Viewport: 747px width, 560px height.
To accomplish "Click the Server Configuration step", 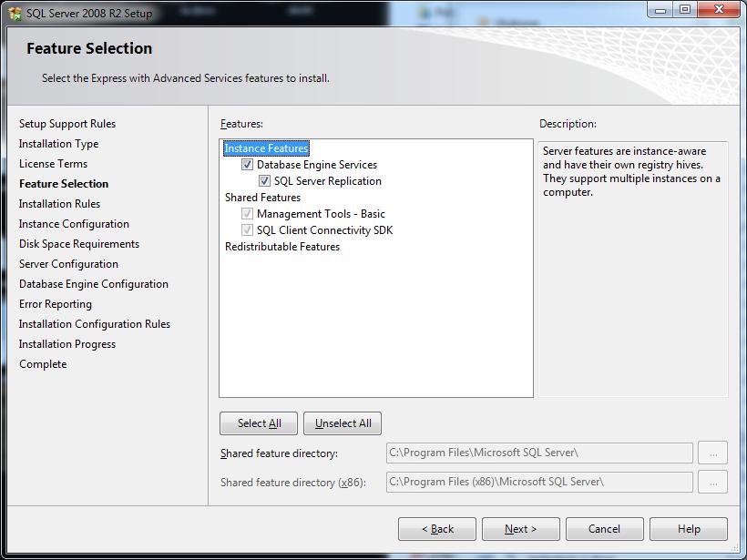I will [x=68, y=264].
